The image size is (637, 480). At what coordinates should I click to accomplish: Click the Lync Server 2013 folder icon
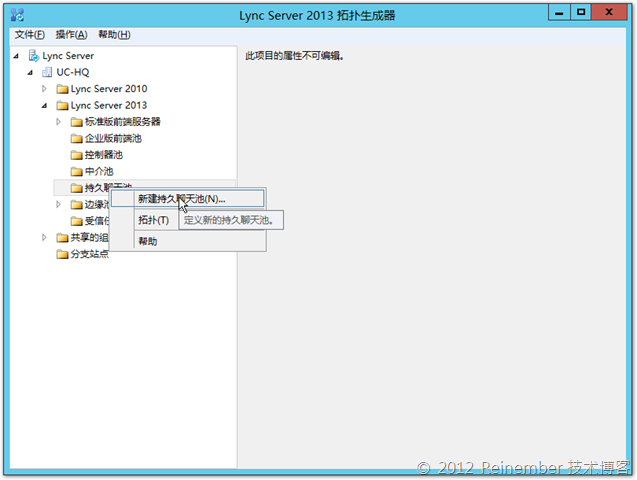coord(62,106)
